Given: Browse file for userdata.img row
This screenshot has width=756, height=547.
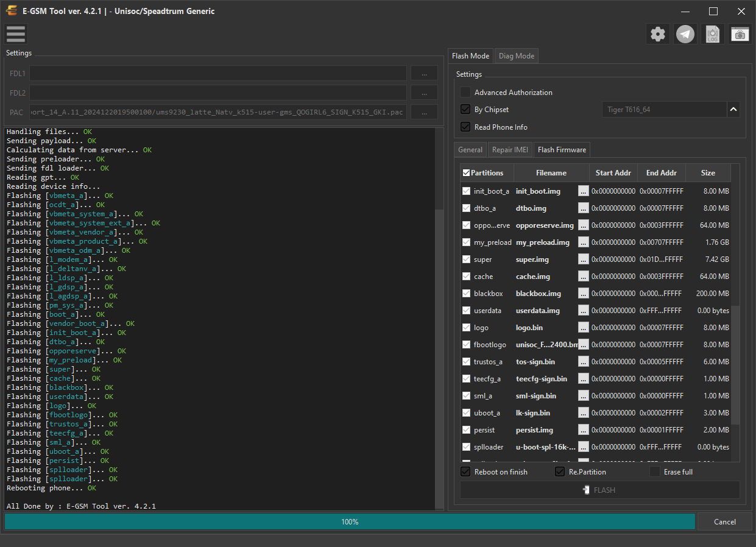Looking at the screenshot, I should click(x=584, y=311).
